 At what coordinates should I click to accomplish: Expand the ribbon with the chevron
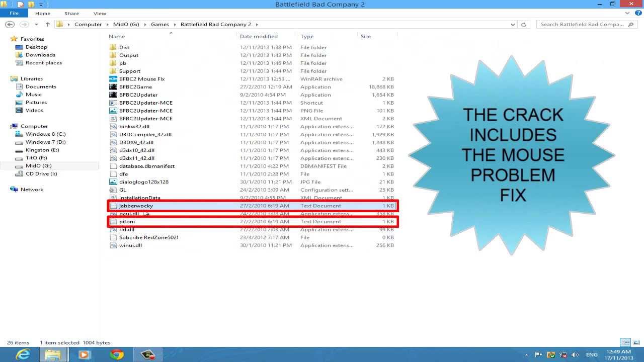coord(627,14)
